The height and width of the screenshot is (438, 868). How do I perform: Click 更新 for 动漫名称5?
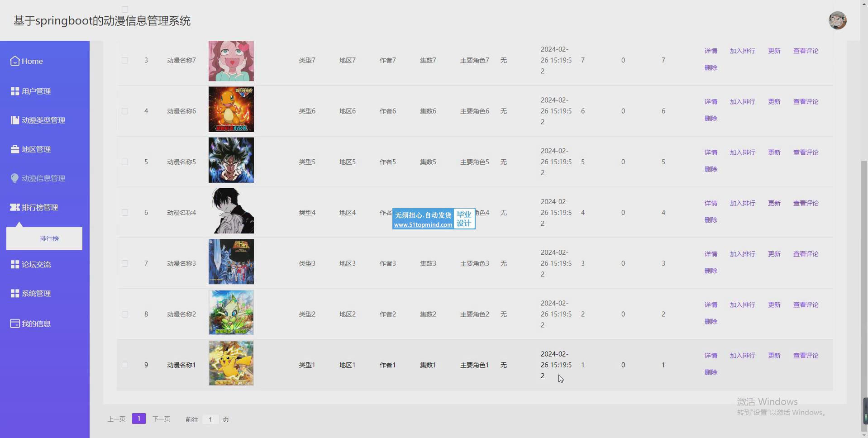point(774,152)
